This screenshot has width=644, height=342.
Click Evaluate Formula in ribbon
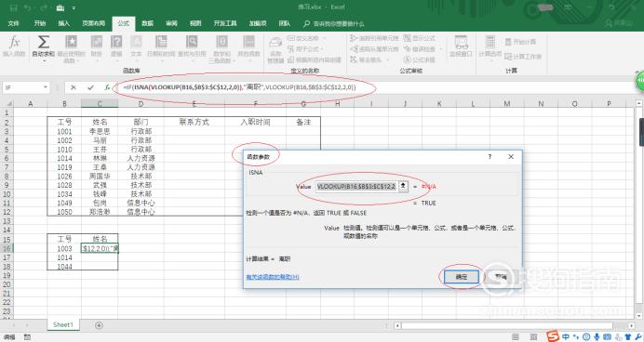click(420, 59)
